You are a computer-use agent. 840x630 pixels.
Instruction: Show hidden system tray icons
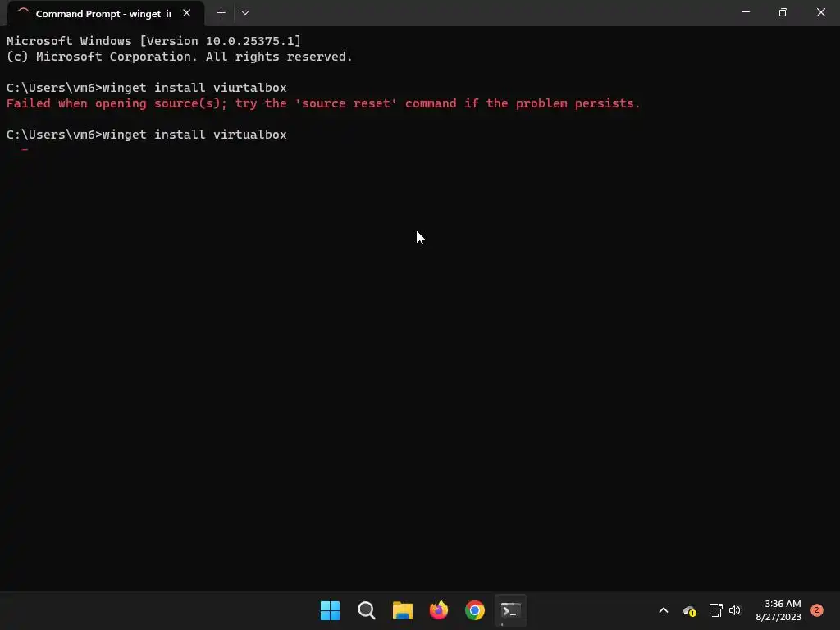click(x=663, y=610)
